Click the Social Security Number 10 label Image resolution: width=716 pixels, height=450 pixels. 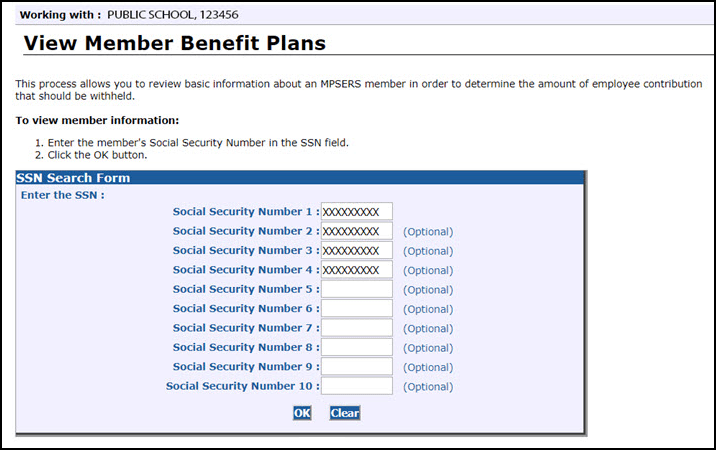pyautogui.click(x=242, y=386)
